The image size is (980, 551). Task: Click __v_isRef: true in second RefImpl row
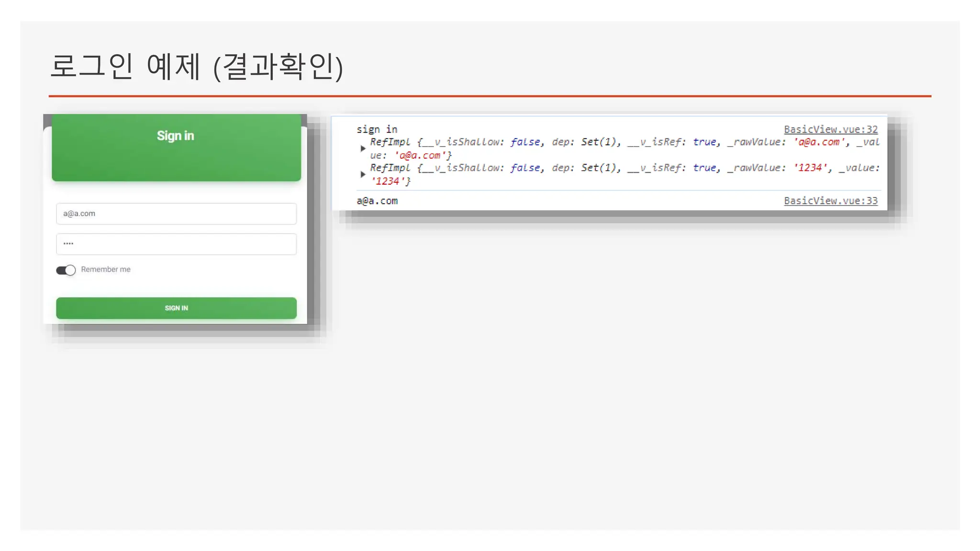tap(672, 168)
